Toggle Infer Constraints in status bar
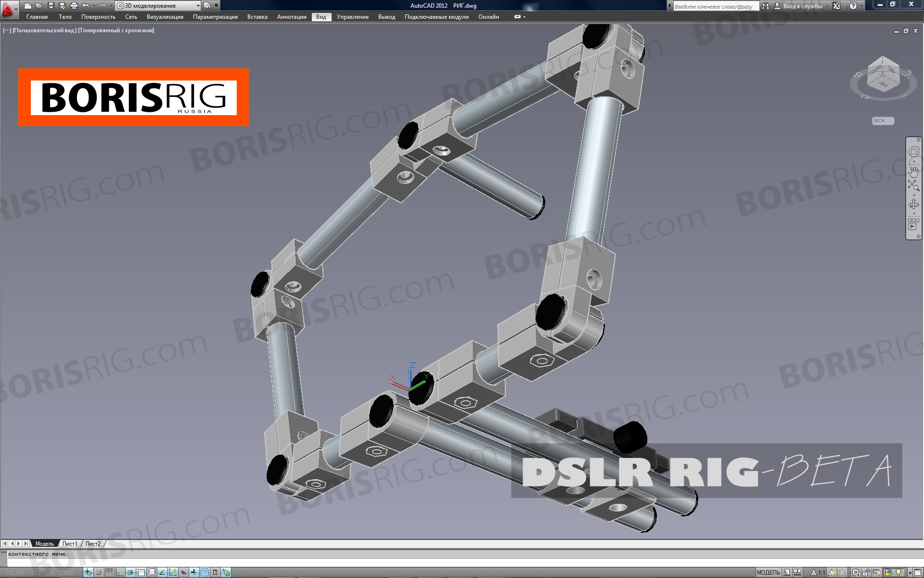This screenshot has width=924, height=578. (x=88, y=572)
